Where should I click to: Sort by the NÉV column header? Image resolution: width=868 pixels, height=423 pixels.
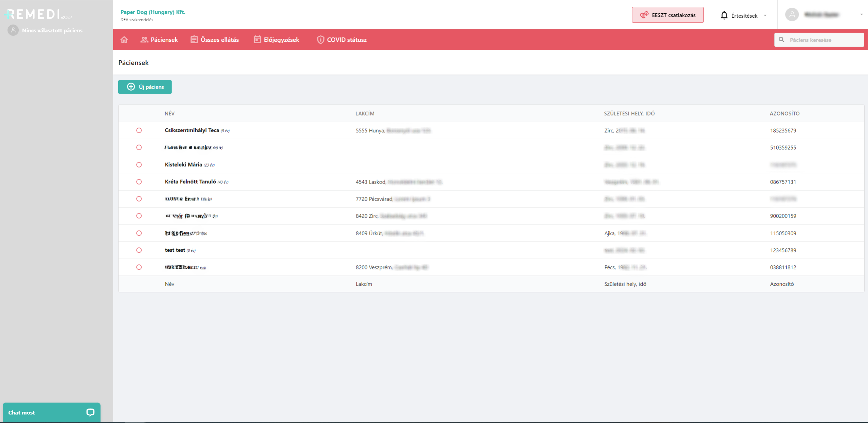169,113
